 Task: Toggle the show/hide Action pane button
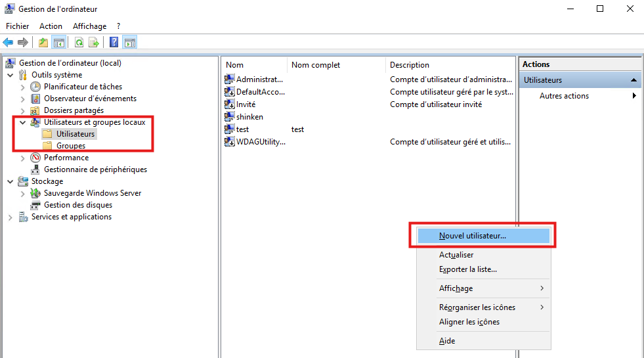tap(130, 43)
